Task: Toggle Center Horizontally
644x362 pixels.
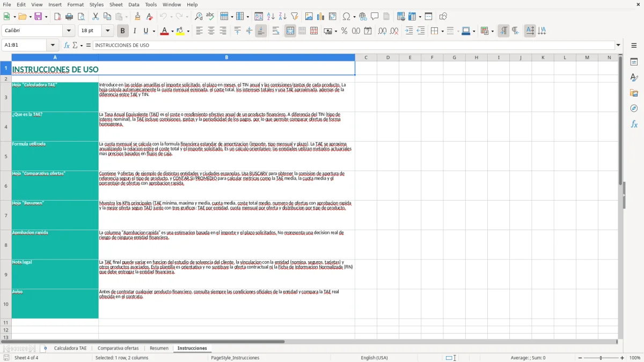Action: point(211,31)
